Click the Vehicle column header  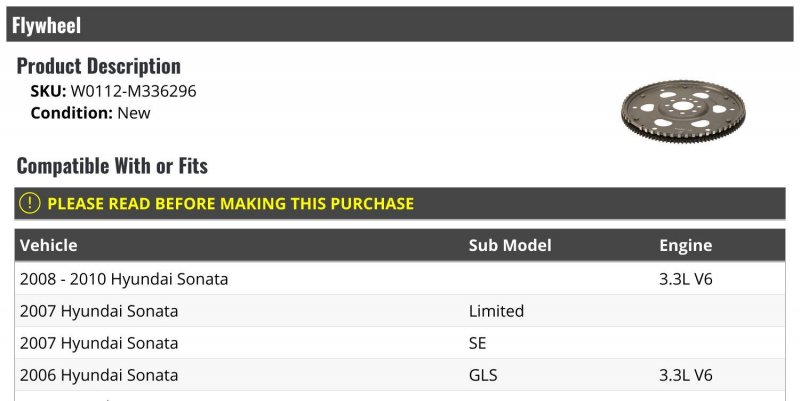point(48,245)
